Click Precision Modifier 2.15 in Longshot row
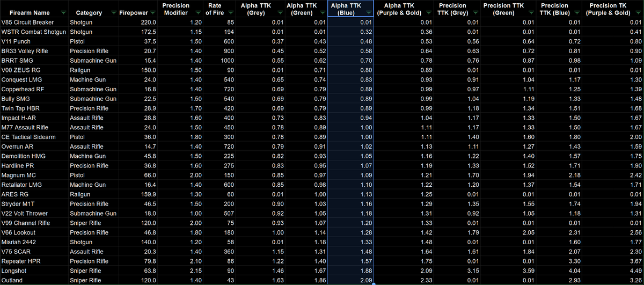This screenshot has height=285, width=644. click(x=197, y=271)
